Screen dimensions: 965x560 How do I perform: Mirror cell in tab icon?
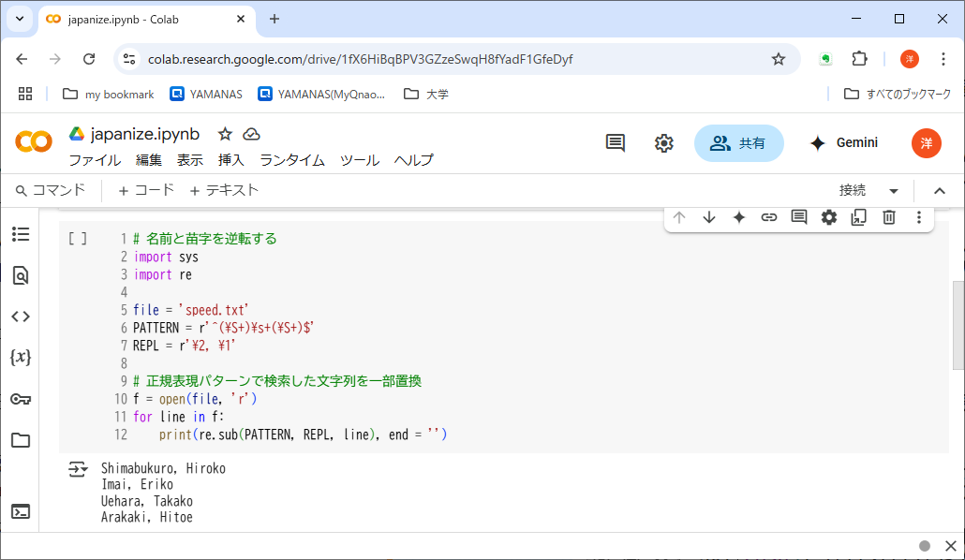coord(858,217)
